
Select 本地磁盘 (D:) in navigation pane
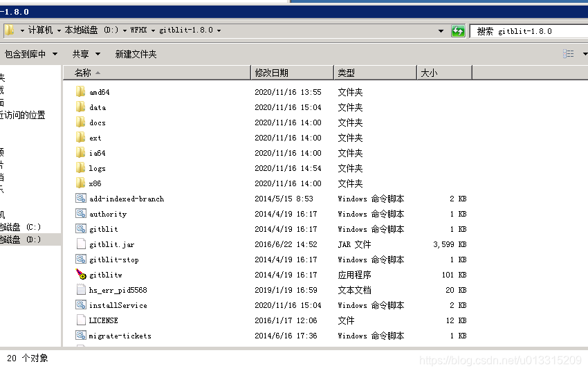(20, 239)
